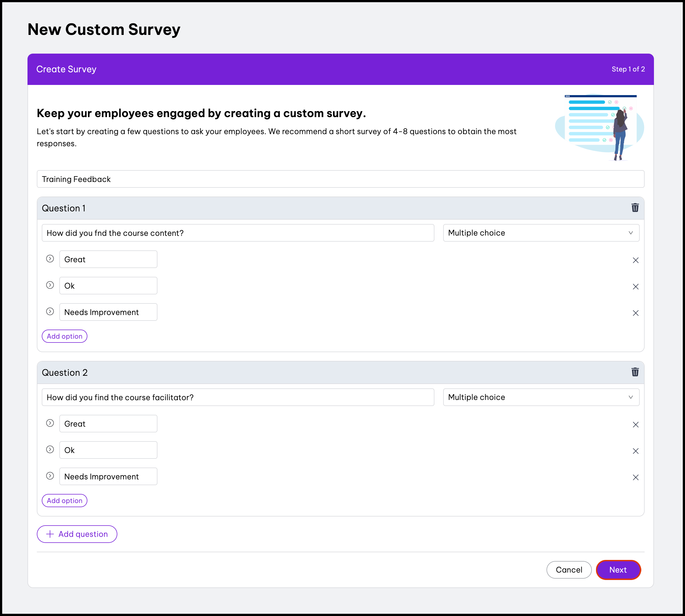
Task: Delete Question 1 using trash icon
Action: point(635,208)
